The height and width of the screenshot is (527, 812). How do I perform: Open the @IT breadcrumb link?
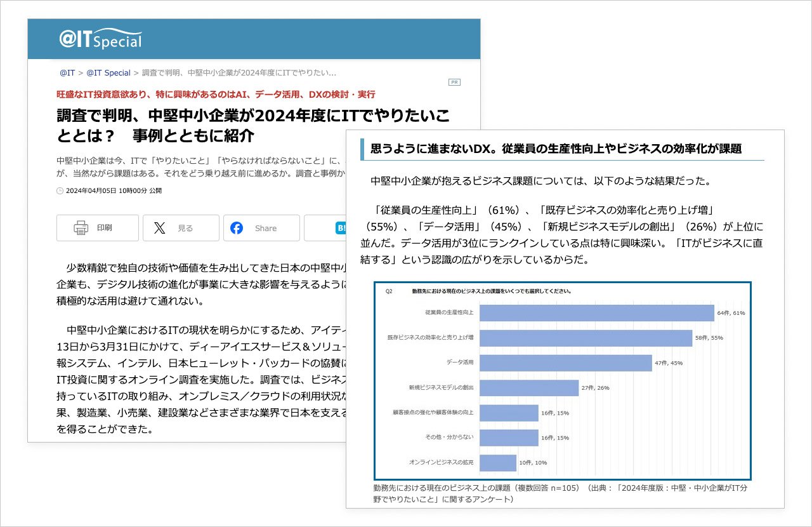[67, 73]
